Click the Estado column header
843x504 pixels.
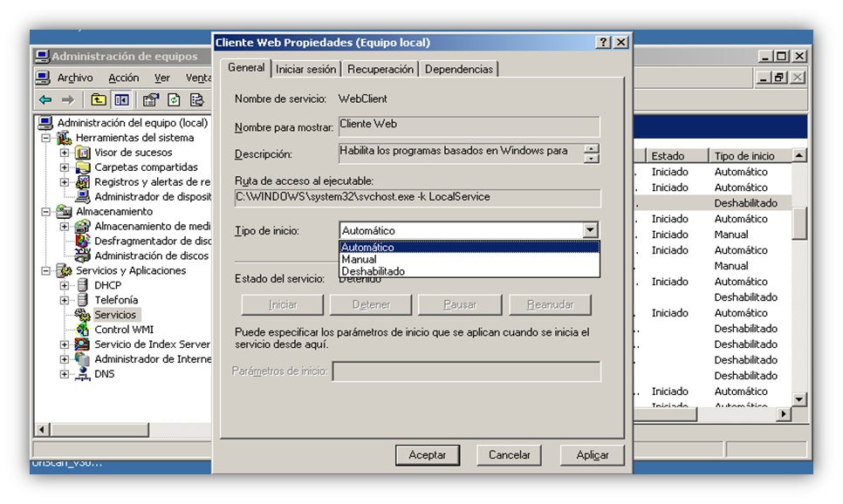[677, 156]
